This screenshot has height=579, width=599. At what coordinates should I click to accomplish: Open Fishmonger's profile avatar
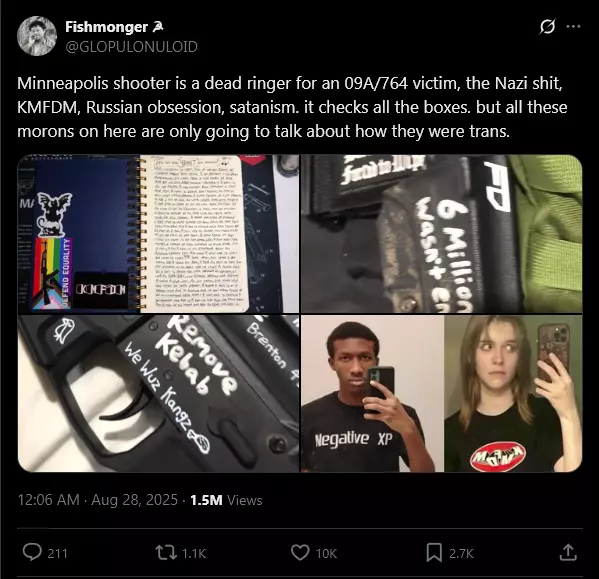[x=37, y=36]
